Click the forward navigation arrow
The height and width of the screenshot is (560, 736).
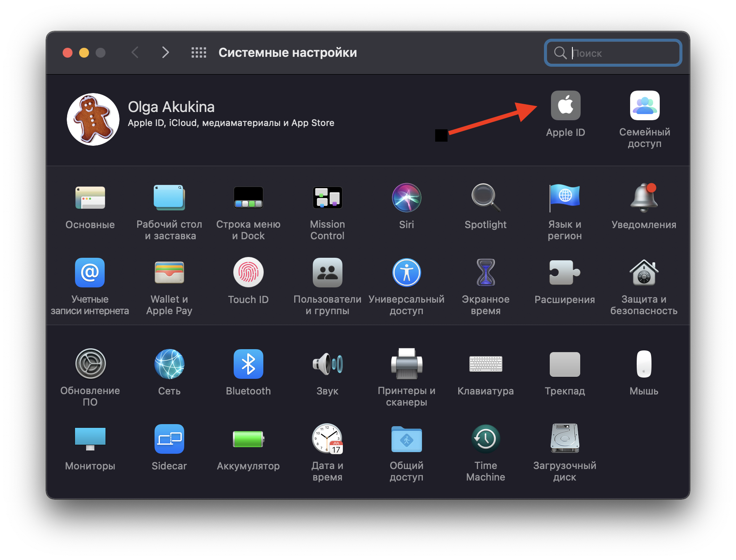point(165,52)
